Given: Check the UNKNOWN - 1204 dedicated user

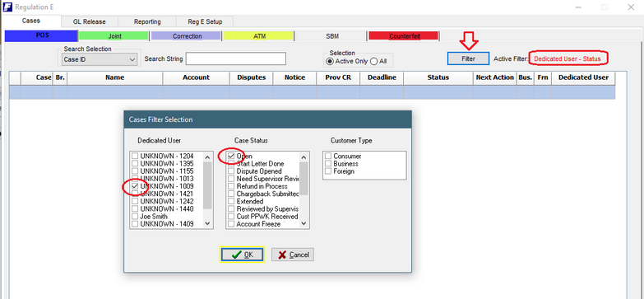Looking at the screenshot, I should coord(135,157).
